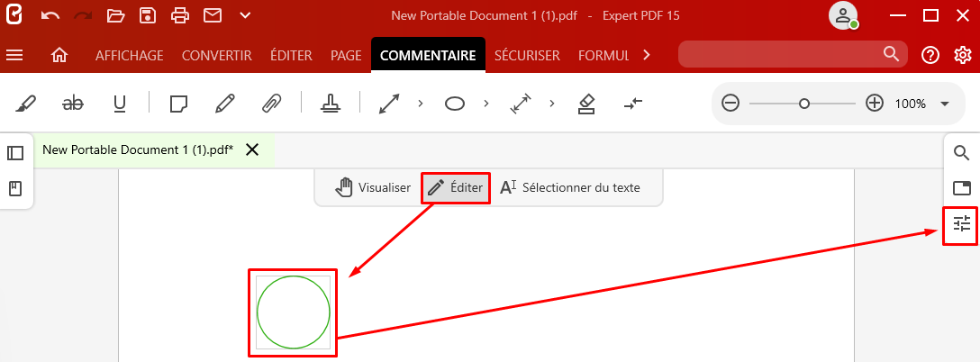Zoom out with the minus button
The image size is (980, 362).
(730, 104)
